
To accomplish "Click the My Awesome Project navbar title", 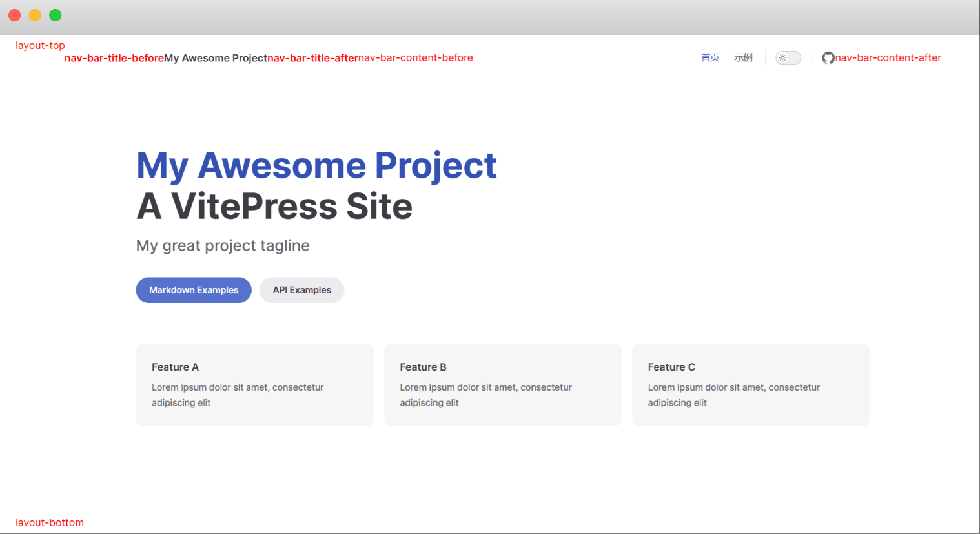I will point(216,58).
